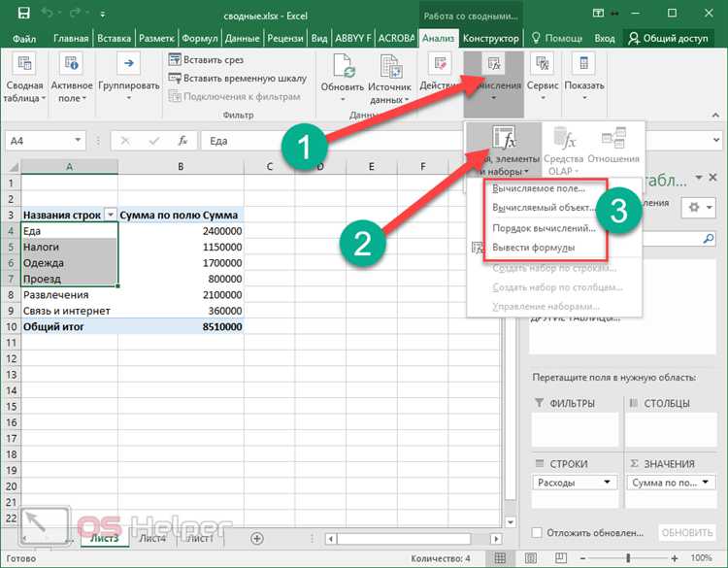The width and height of the screenshot is (728, 568).
Task: Switch to the Конструктор ribbon tab
Action: pos(491,38)
